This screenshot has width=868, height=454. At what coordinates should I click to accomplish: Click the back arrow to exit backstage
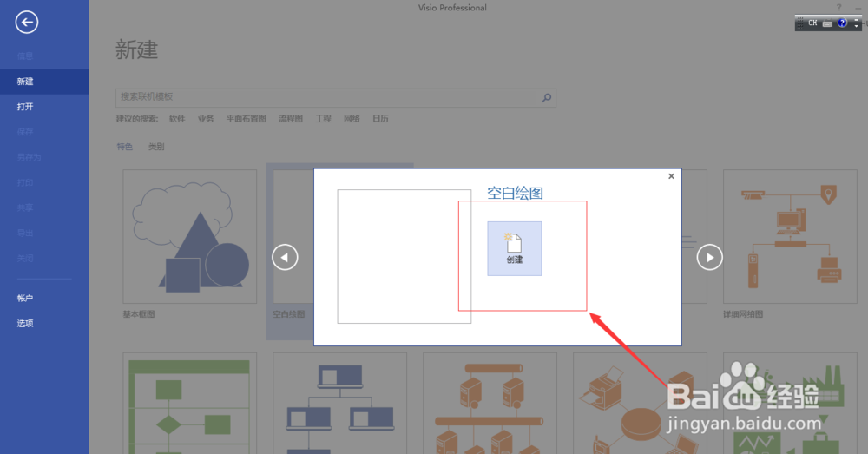27,23
